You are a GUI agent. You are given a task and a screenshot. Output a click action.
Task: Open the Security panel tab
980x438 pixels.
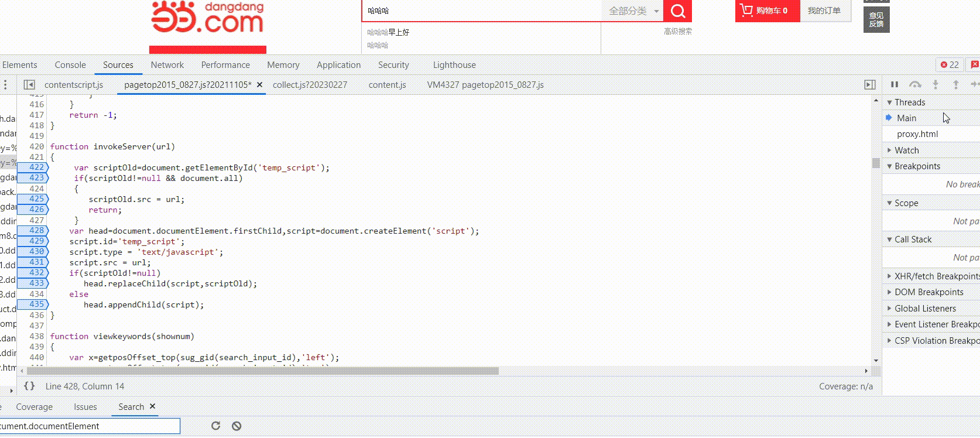(x=393, y=65)
